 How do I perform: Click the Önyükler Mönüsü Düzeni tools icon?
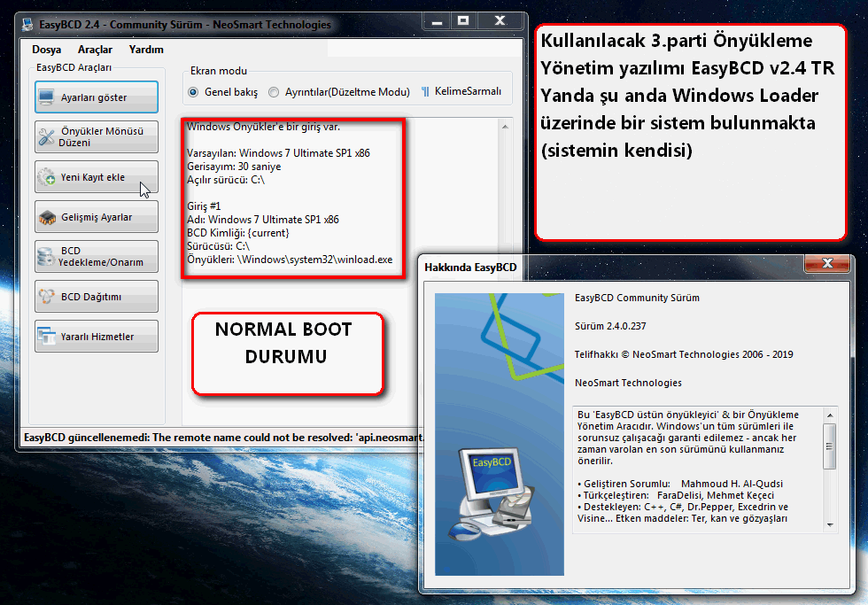point(46,136)
